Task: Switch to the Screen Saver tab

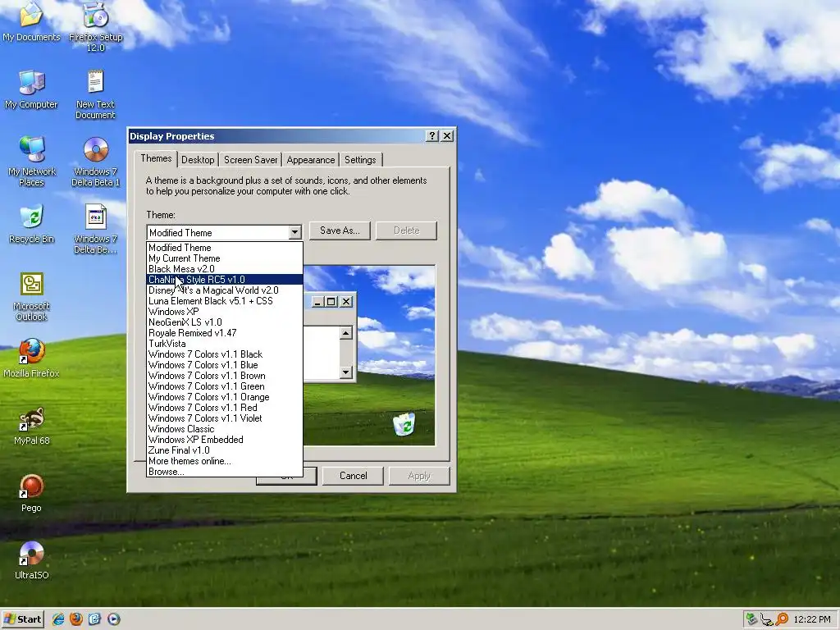Action: pos(251,160)
